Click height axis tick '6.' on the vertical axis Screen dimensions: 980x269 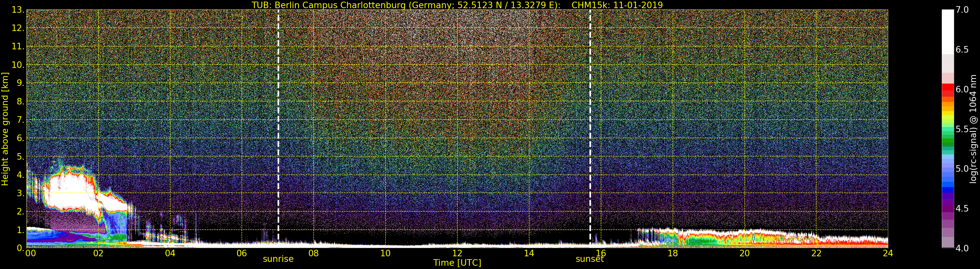tap(20, 138)
